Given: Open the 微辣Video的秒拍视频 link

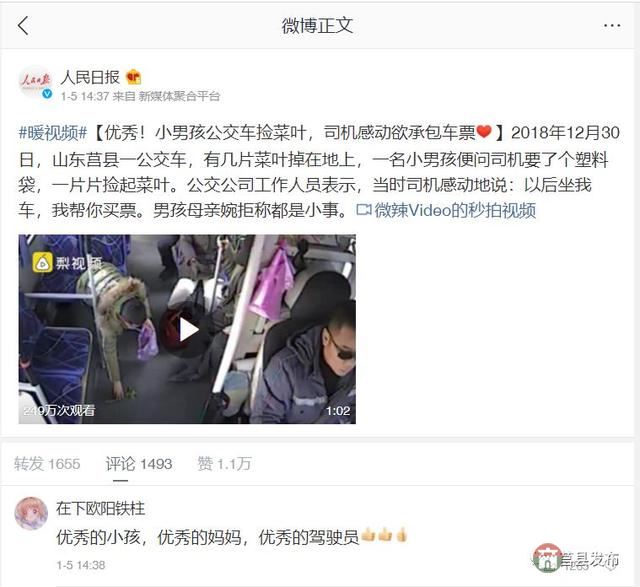Looking at the screenshot, I should click(x=446, y=210).
